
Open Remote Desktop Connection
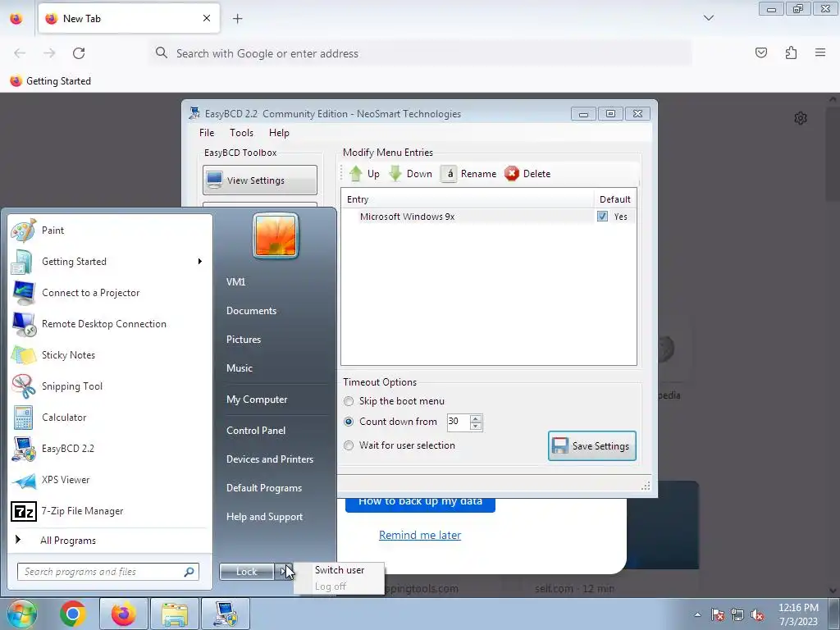point(110,324)
